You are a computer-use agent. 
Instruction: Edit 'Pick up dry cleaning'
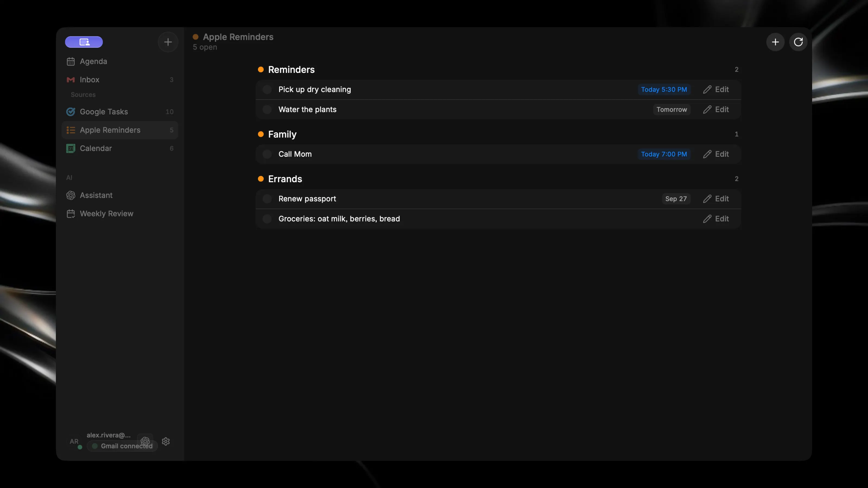pyautogui.click(x=716, y=89)
